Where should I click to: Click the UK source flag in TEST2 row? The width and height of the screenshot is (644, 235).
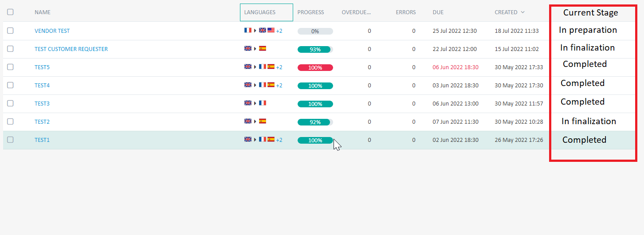(248, 121)
